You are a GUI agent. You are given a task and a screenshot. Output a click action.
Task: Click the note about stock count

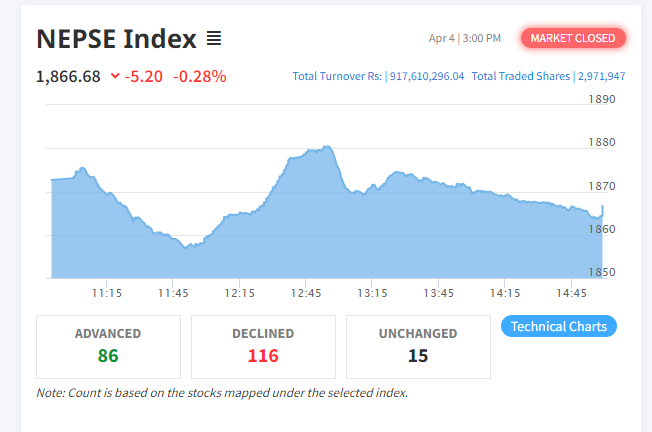(x=222, y=393)
